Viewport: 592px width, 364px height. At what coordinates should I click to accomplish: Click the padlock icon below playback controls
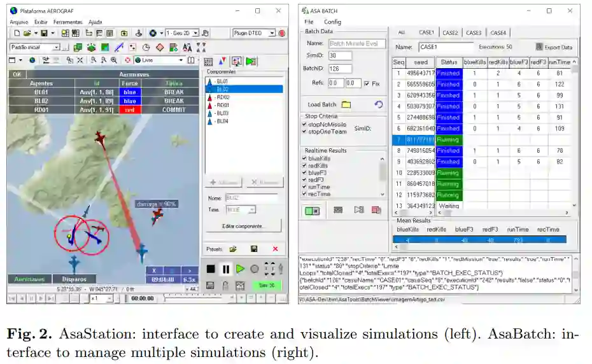point(225,286)
